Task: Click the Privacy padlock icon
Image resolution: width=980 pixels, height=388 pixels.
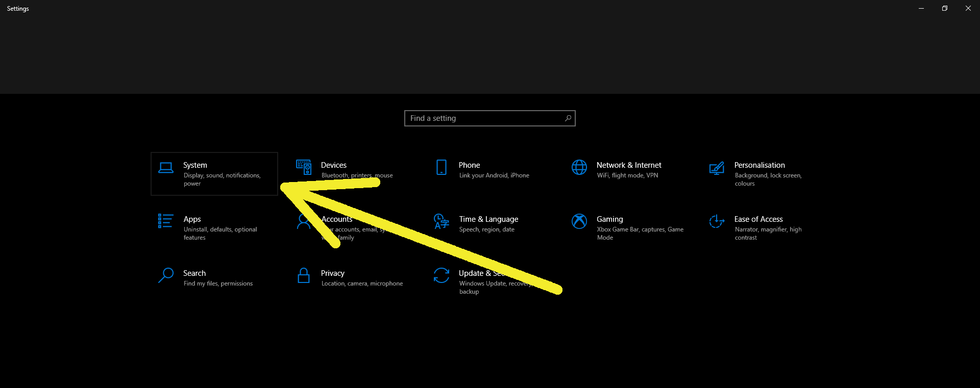Action: 304,275
